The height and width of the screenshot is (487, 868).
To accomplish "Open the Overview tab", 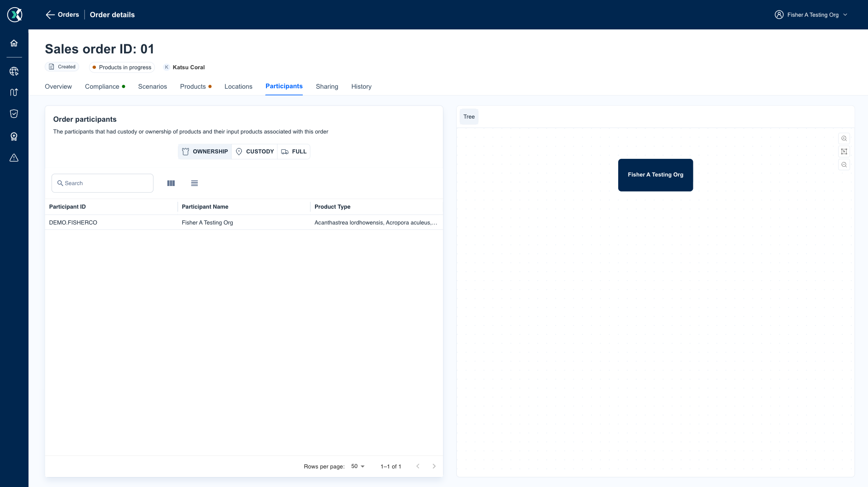I will pos(58,86).
